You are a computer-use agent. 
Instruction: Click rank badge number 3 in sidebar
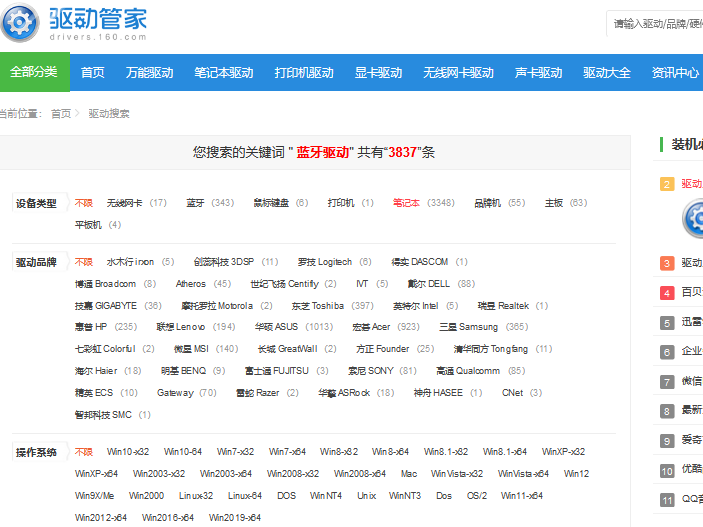click(667, 263)
